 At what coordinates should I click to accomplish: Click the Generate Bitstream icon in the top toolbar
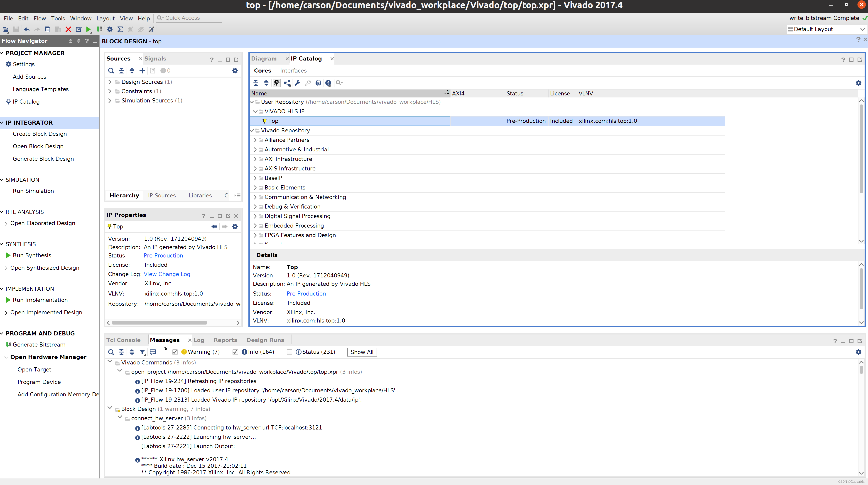99,30
